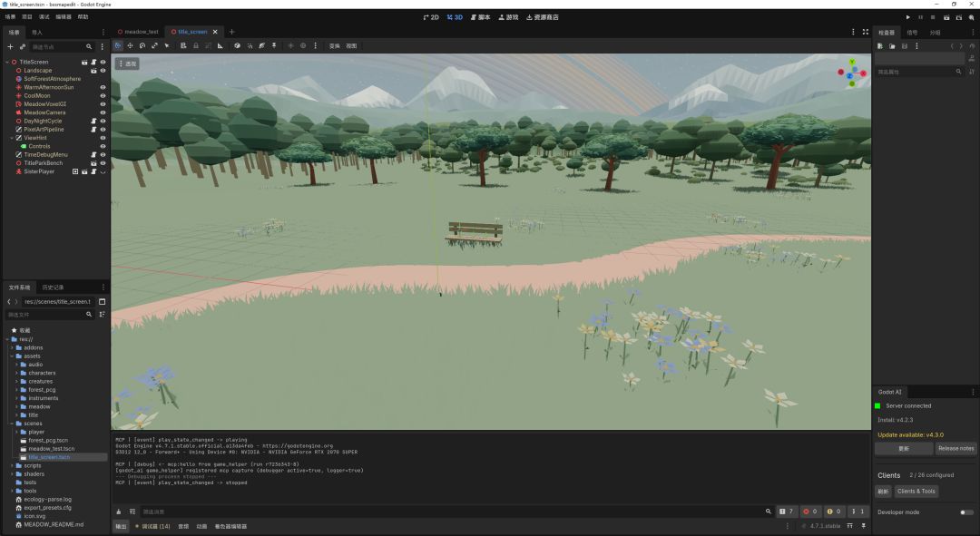Viewport: 980px width, 536px height.
Task: Switch to the meadow_test scene tab
Action: click(x=138, y=32)
